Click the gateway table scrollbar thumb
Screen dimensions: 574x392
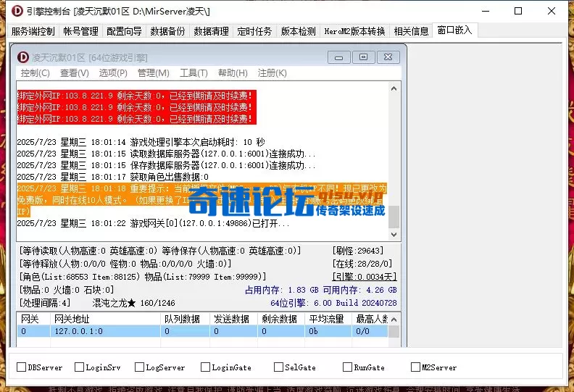(x=394, y=331)
